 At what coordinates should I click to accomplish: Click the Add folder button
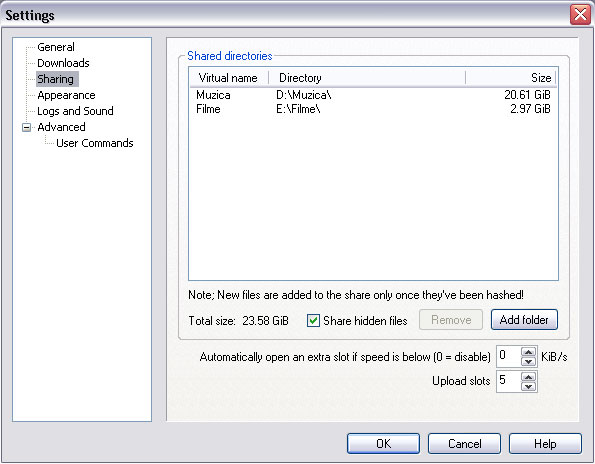[524, 319]
